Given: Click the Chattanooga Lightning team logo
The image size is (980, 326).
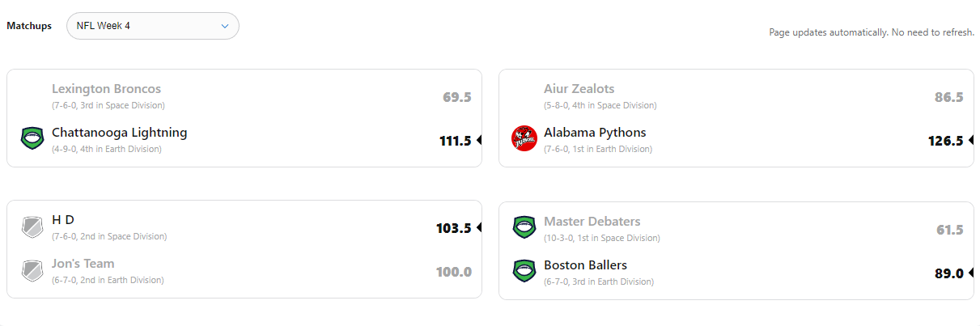Looking at the screenshot, I should (32, 139).
